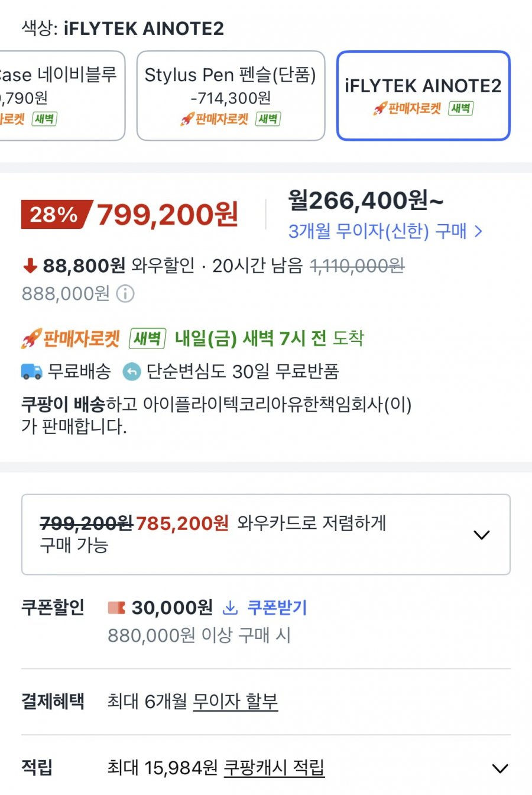Select the iFLYTEK AINOTE2 option card
The image size is (532, 795).
coord(423,96)
